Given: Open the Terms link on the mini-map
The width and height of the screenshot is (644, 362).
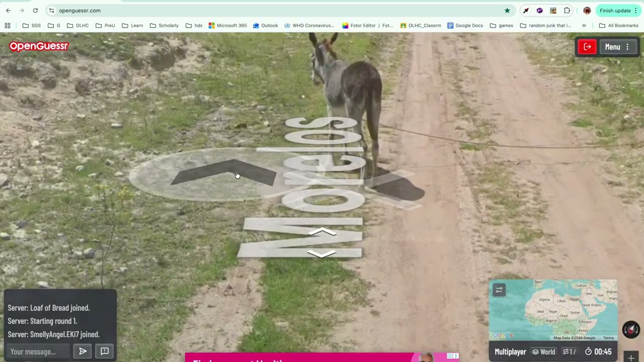Looking at the screenshot, I should click(608, 338).
